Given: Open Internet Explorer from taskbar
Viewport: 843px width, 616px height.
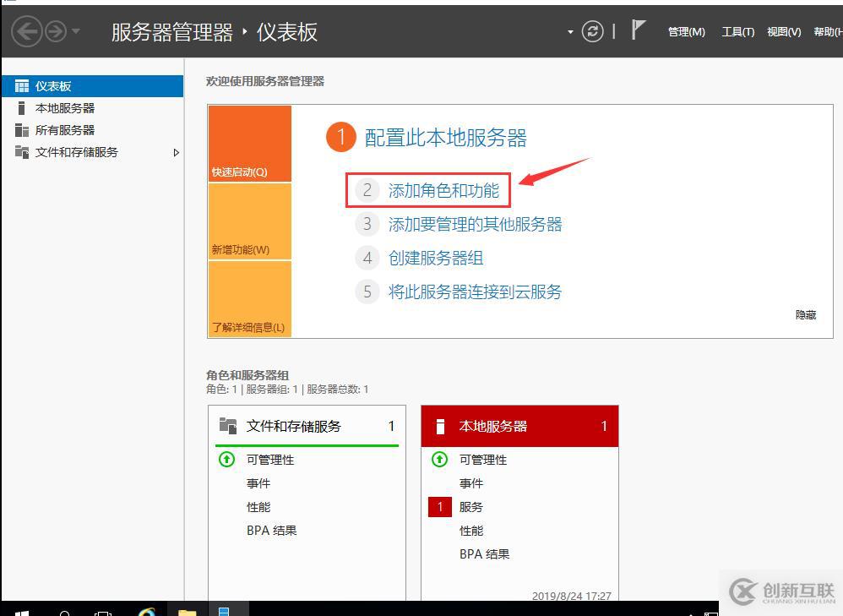Looking at the screenshot, I should 147,612.
